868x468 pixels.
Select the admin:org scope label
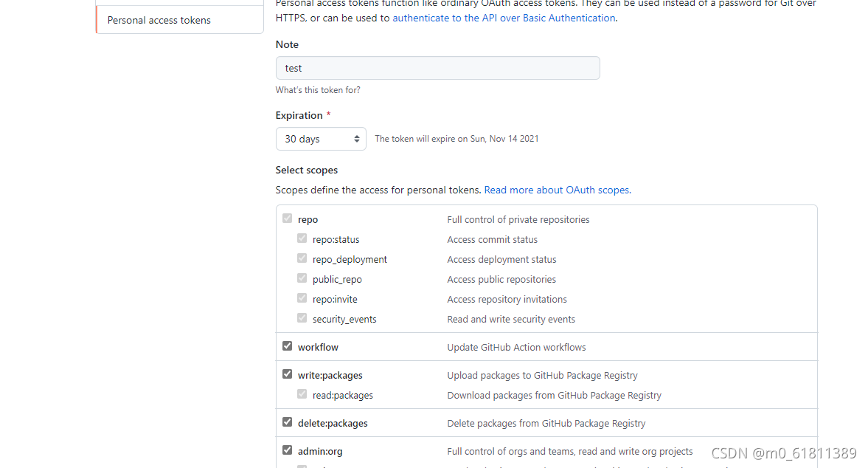(320, 451)
